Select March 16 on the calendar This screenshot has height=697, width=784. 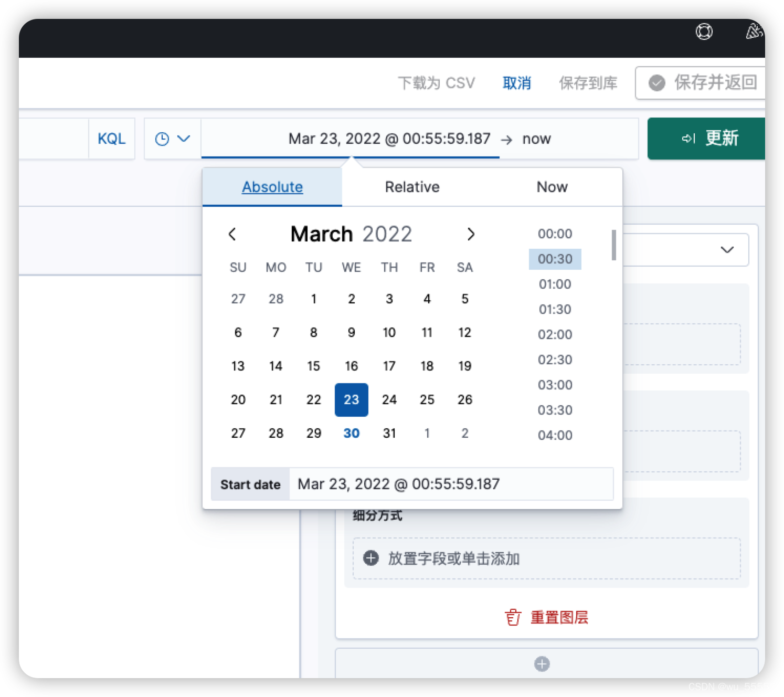point(352,366)
